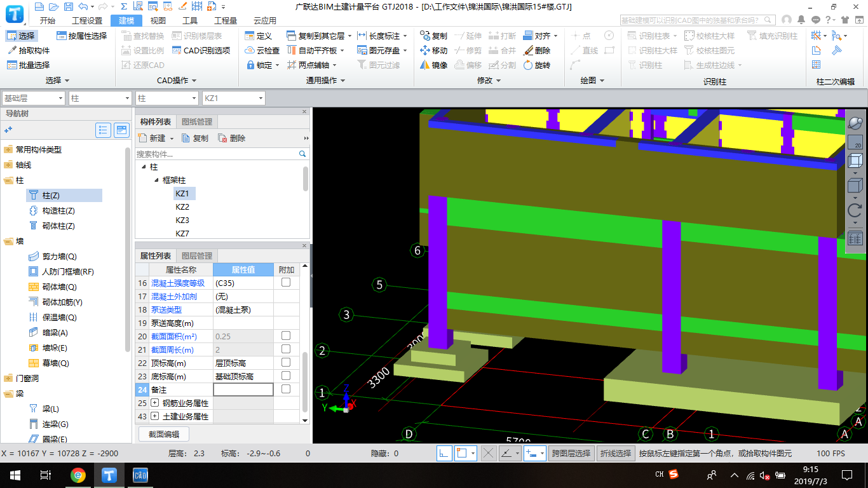The image size is (868, 488).
Task: Toggle 附加 checkbox for 备注 row
Action: coord(286,390)
